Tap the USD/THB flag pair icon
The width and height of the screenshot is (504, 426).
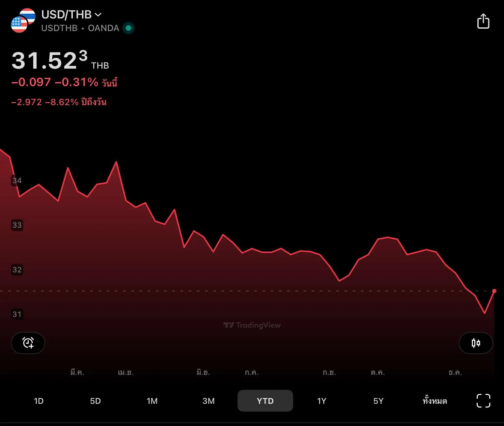pos(23,21)
